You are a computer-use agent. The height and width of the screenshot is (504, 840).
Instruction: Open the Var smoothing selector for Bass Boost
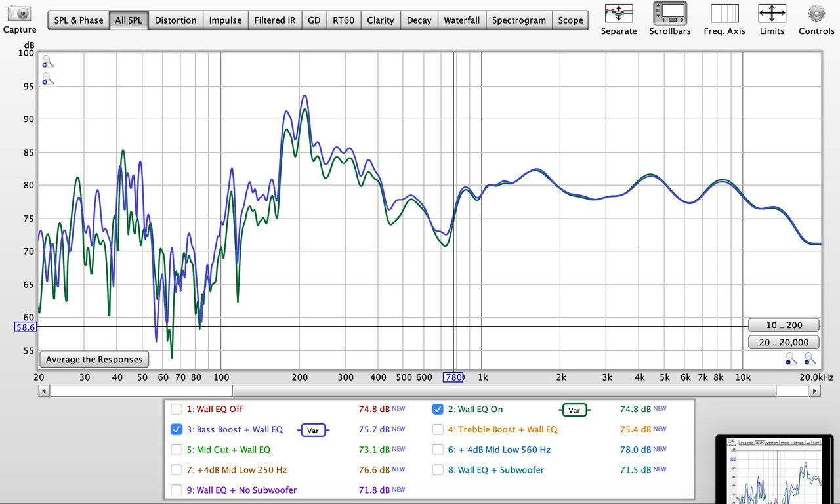point(313,430)
